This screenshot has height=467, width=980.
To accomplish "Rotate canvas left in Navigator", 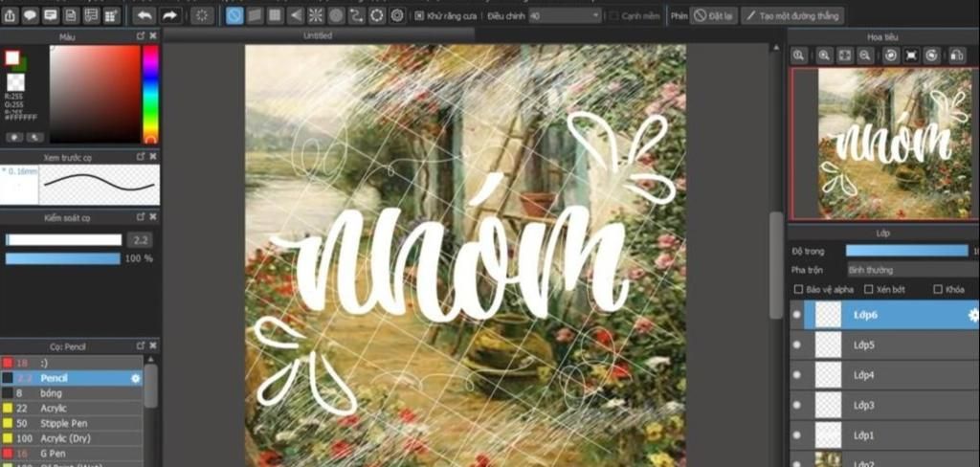I will point(891,56).
